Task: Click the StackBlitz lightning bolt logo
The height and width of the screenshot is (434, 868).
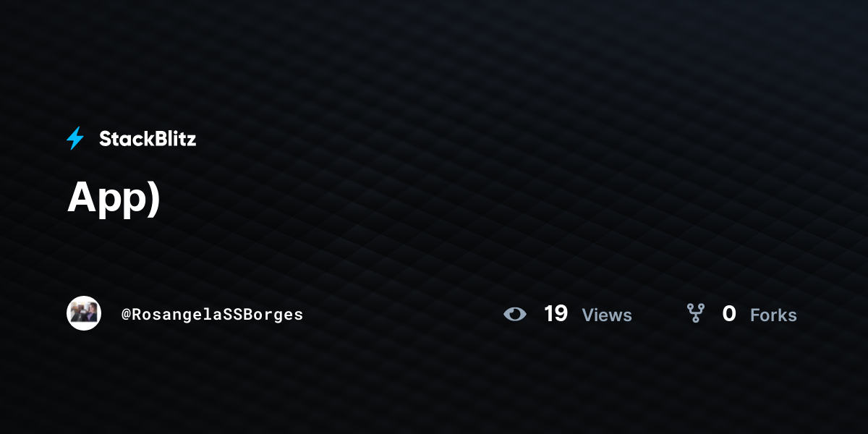Action: (75, 138)
